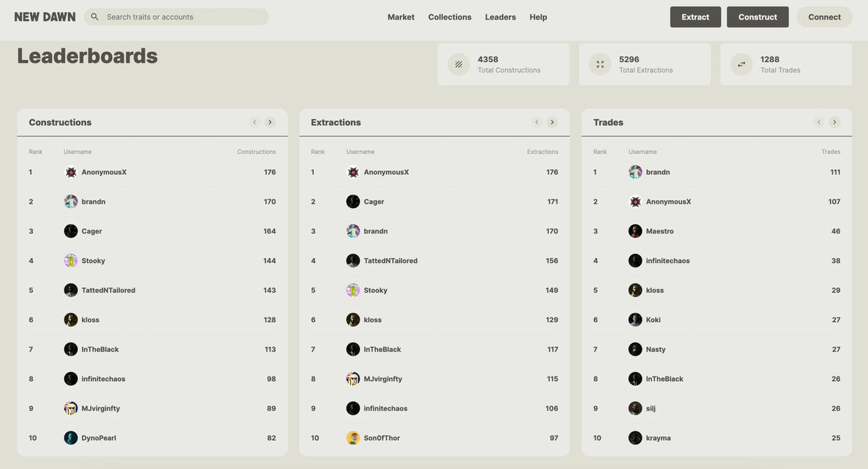Image resolution: width=868 pixels, height=469 pixels.
Task: Click the 5296 Total Extractions value
Action: click(629, 59)
